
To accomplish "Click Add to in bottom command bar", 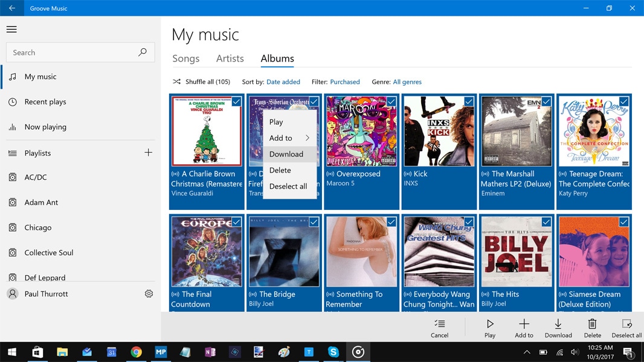I will click(524, 329).
